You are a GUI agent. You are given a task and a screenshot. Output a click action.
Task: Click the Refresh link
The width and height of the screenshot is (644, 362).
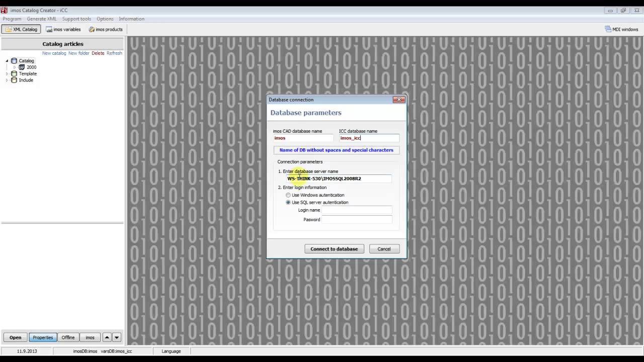tap(114, 53)
